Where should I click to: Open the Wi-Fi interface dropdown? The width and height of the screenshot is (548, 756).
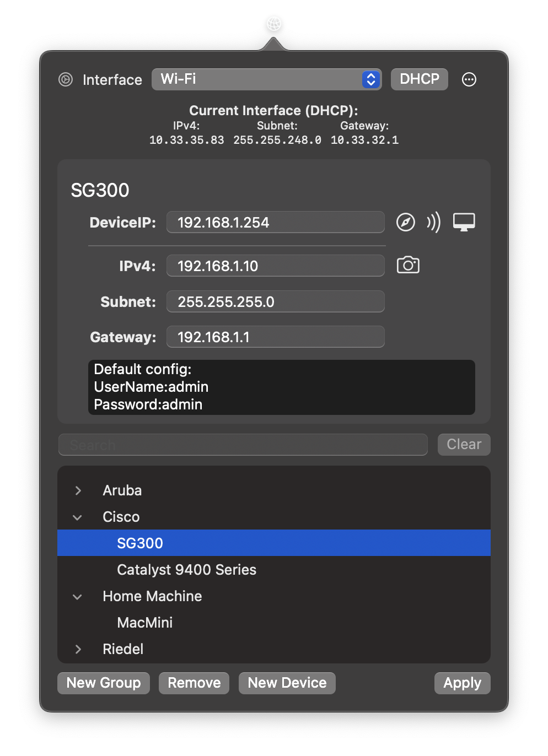[x=267, y=79]
